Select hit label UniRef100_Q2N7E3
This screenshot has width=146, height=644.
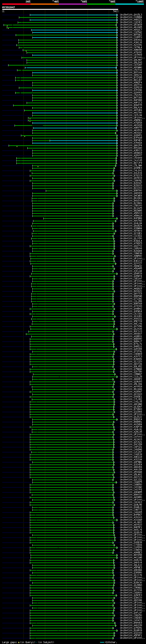pyautogui.click(x=131, y=596)
